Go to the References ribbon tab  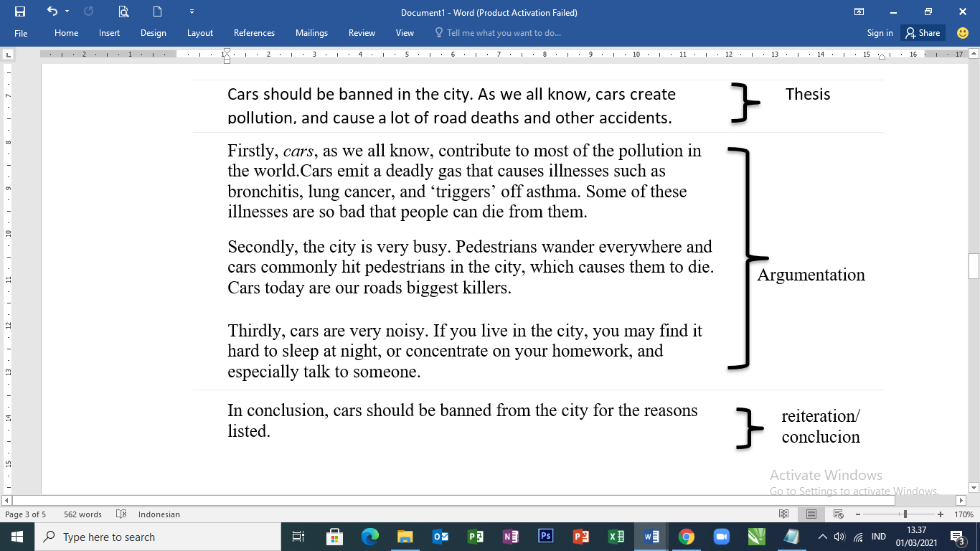(x=254, y=33)
